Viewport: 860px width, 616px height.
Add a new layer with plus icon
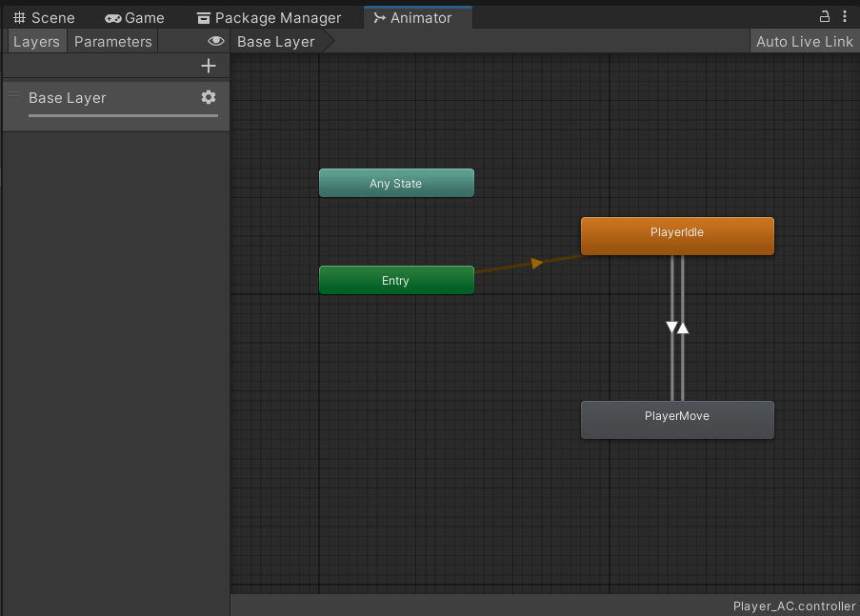point(209,66)
